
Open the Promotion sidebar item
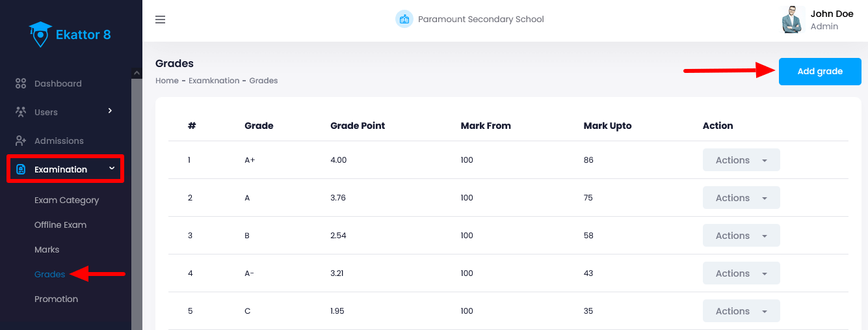56,299
